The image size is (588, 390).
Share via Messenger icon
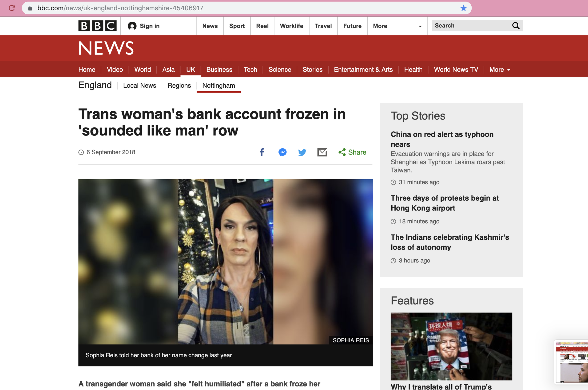[x=282, y=152]
